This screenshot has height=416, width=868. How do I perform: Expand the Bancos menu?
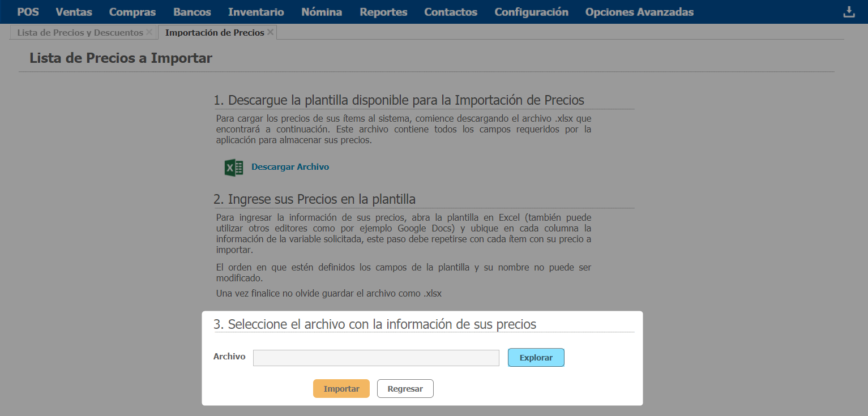coord(192,12)
